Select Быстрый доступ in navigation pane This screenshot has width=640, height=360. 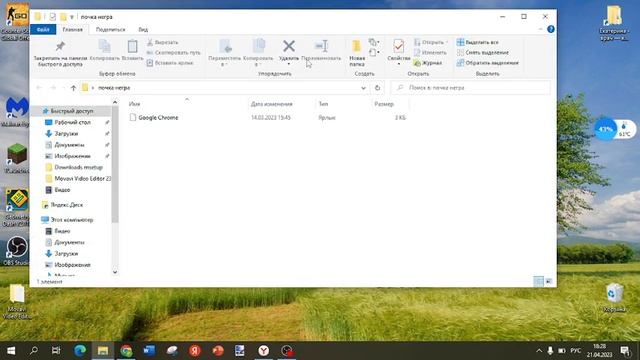tap(71, 111)
